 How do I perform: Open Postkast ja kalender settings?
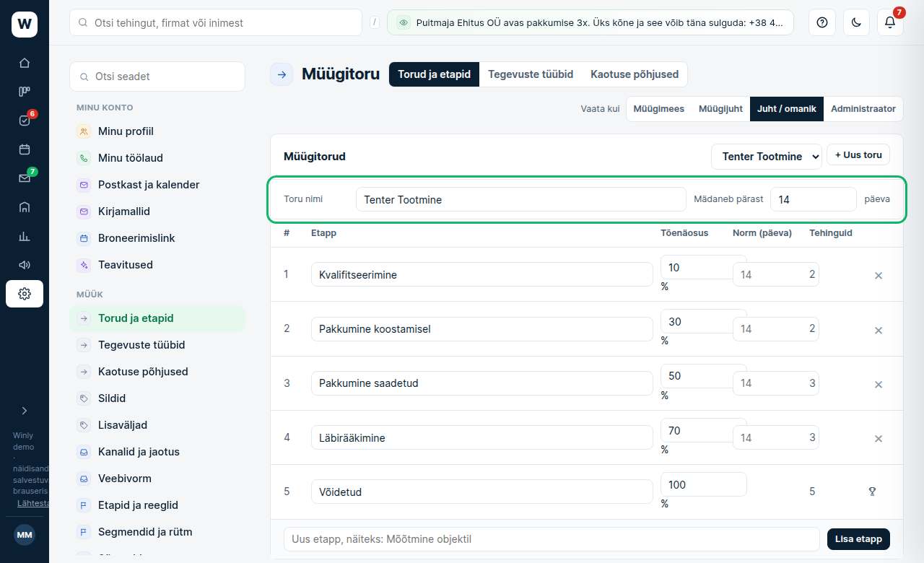coord(157,185)
